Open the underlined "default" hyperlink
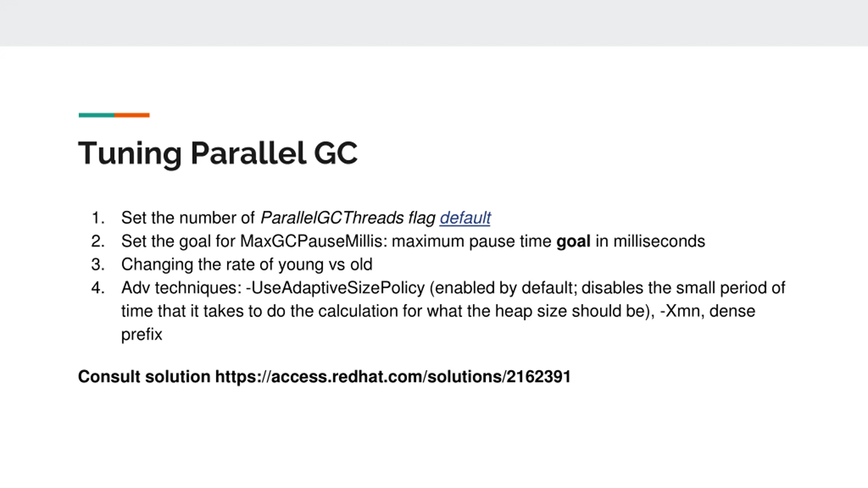Screen dimensions: 868x488 465,218
